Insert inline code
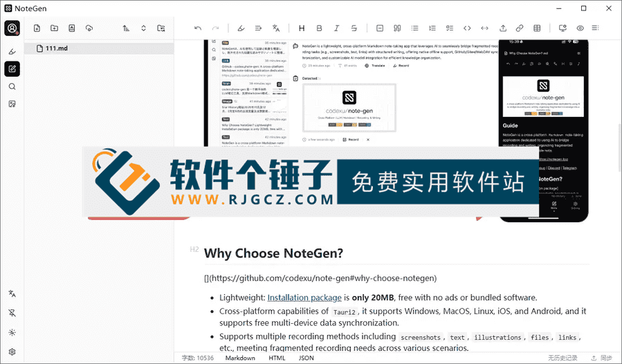The image size is (622, 364). point(485,28)
